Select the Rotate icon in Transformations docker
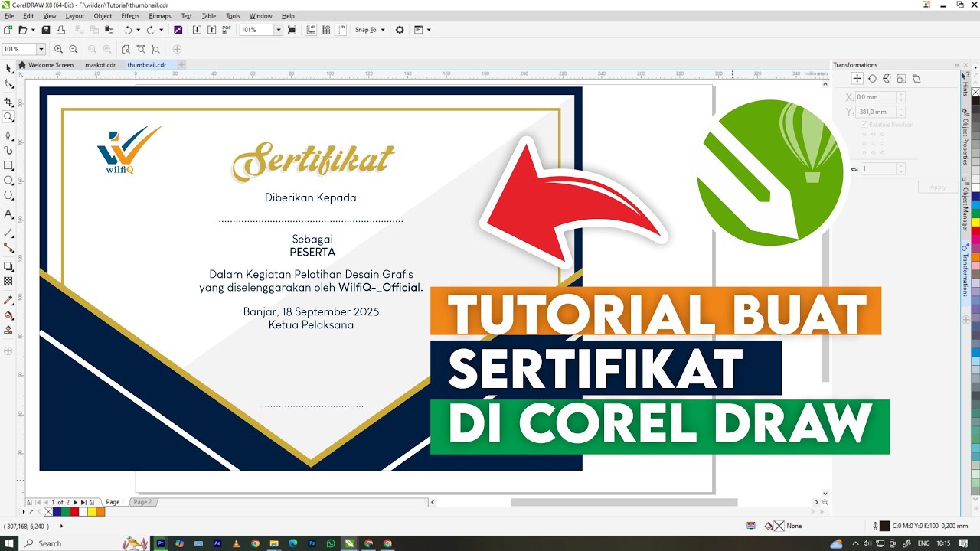 click(871, 78)
